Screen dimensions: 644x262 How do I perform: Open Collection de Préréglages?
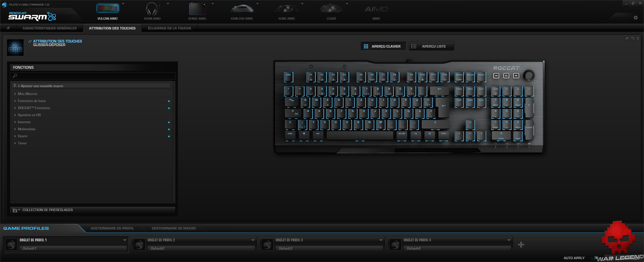(93, 210)
